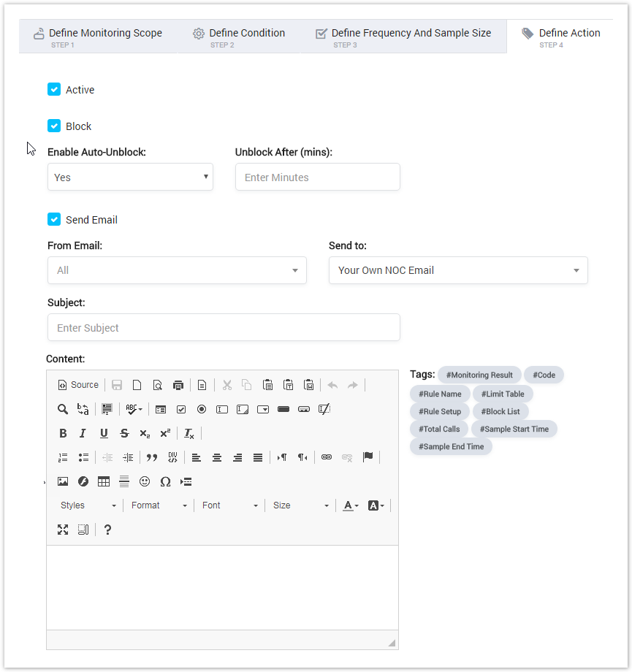Center align the editor text
Viewport: 632px width, 672px height.
point(217,457)
